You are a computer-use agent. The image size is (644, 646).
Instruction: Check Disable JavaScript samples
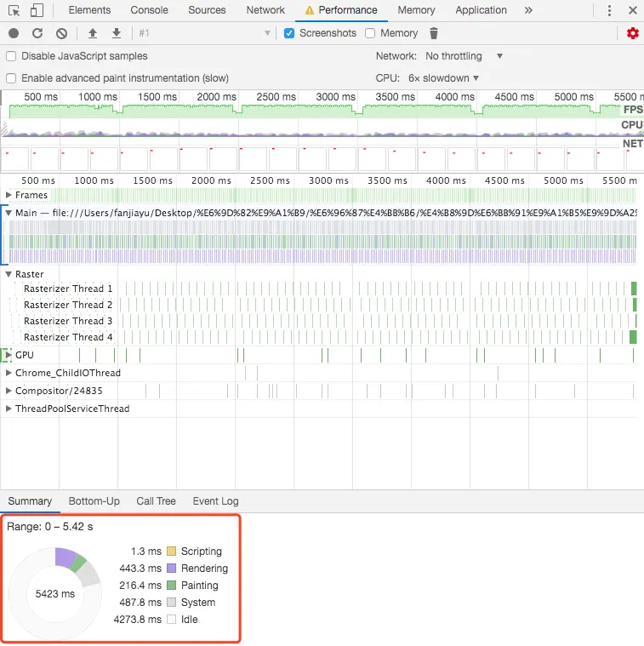pyautogui.click(x=11, y=56)
